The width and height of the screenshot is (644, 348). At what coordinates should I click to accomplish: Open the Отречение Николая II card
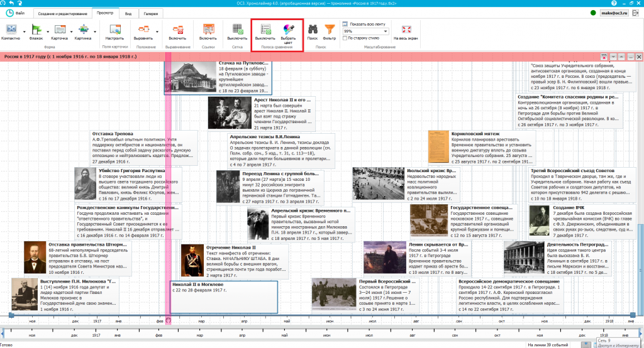point(235,261)
